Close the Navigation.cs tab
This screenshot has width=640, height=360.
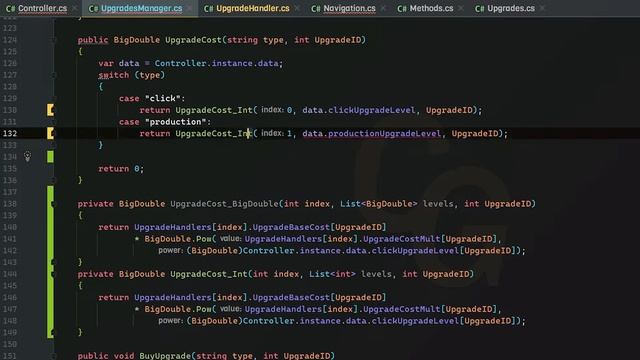(383, 8)
